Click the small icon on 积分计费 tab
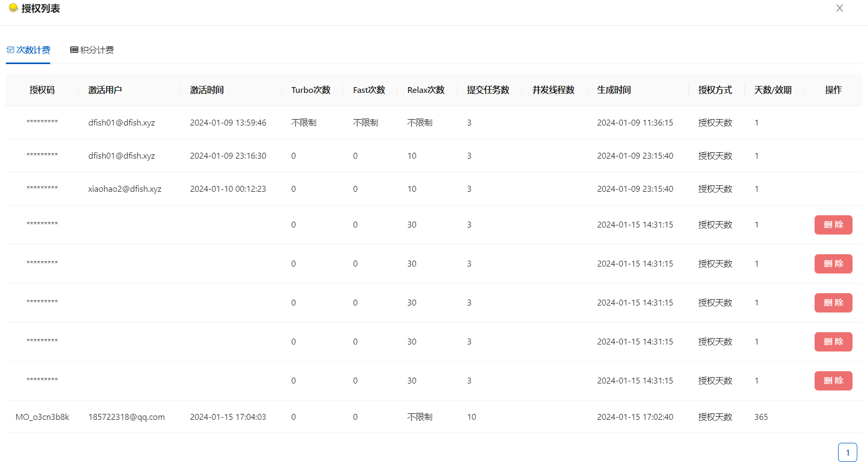The height and width of the screenshot is (462, 868). point(74,50)
